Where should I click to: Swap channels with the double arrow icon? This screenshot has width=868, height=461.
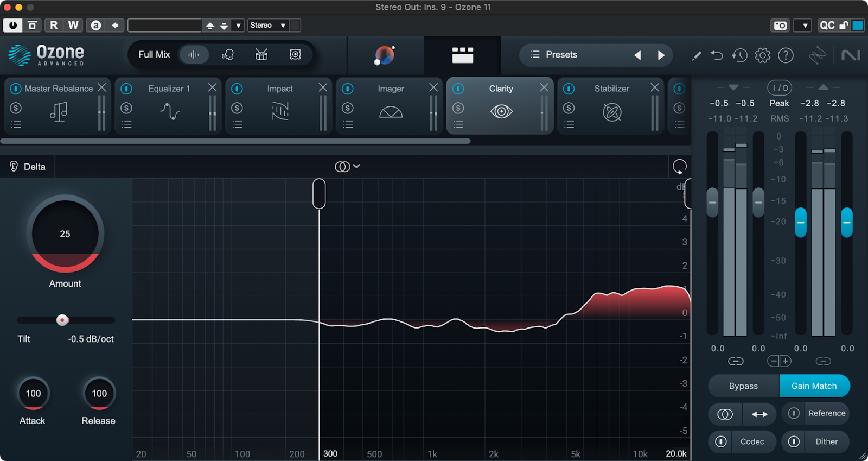pyautogui.click(x=759, y=414)
